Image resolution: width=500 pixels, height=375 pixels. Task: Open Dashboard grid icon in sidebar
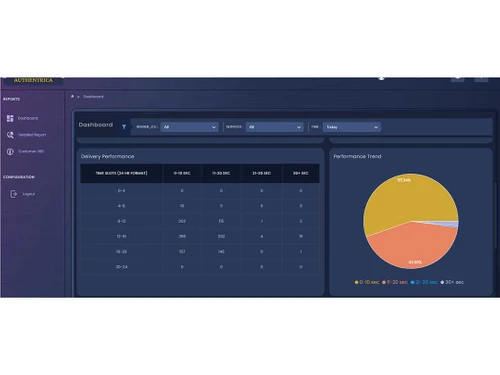coord(10,118)
